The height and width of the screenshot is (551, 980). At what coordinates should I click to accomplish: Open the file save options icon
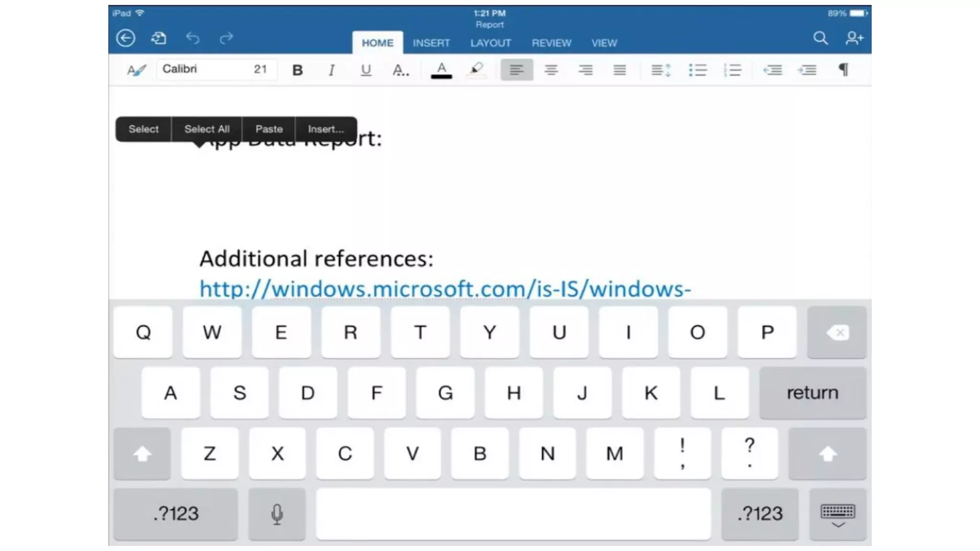point(159,38)
